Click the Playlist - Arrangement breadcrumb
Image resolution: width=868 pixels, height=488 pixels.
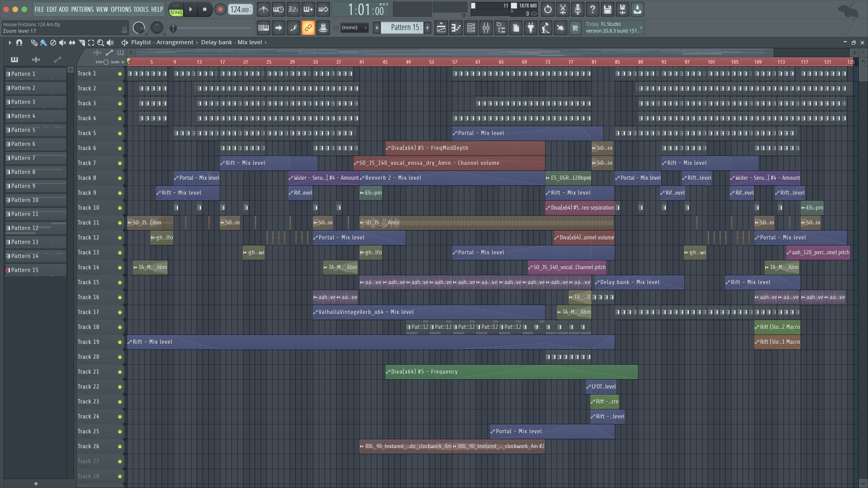tap(162, 42)
